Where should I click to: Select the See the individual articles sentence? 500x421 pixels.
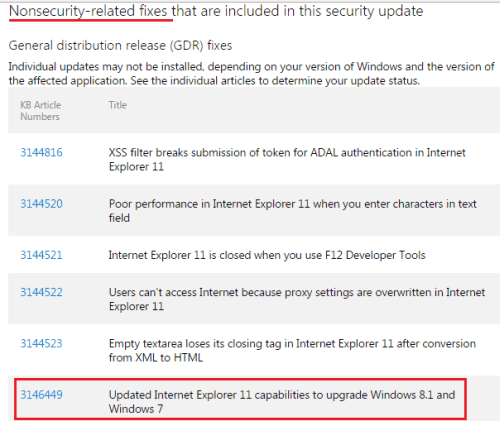pyautogui.click(x=275, y=81)
